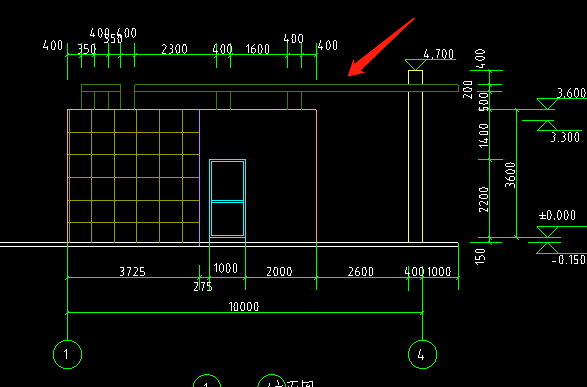Select axis bubble number 4
The width and height of the screenshot is (587, 387).
(x=422, y=354)
